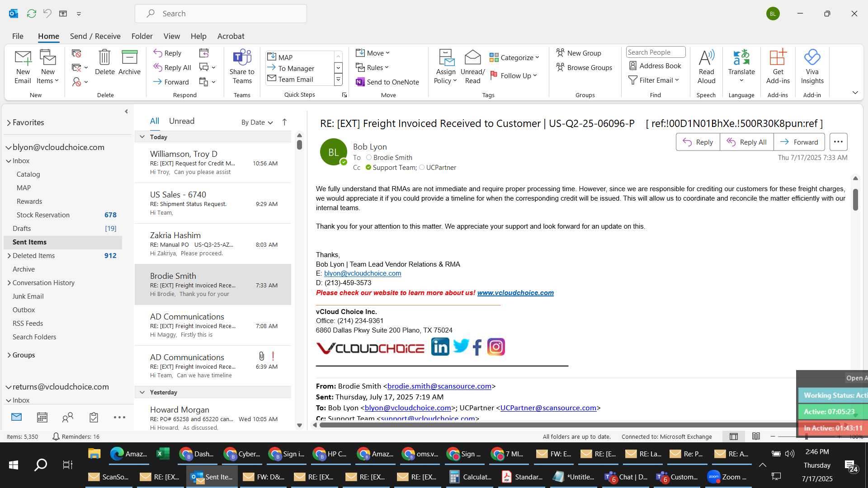
Task: Expand Deleted Items folder
Action: (9, 256)
